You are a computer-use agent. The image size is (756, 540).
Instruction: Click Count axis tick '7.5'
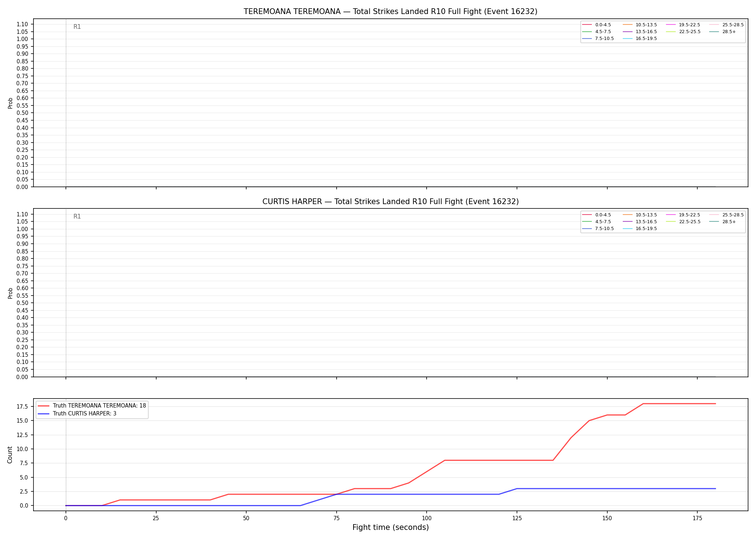[23, 463]
